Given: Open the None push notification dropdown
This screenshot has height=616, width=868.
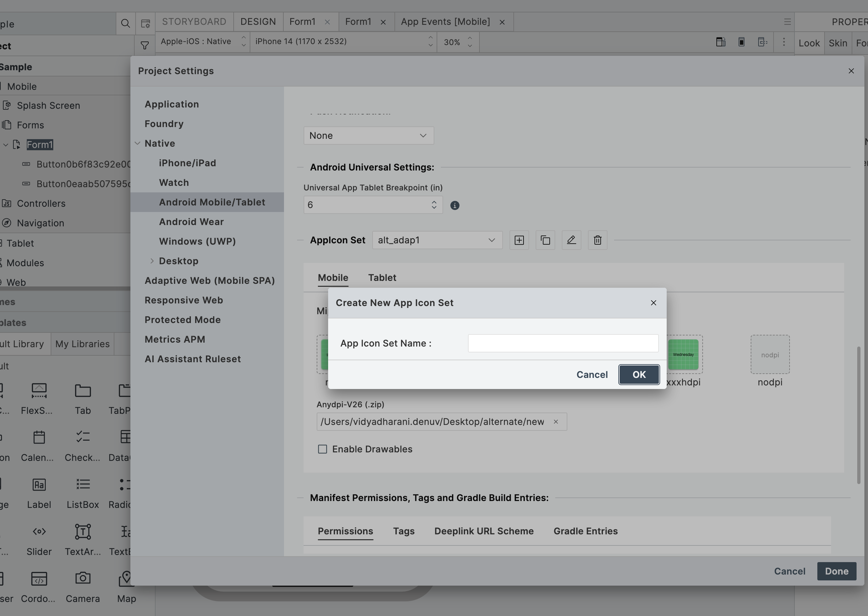Looking at the screenshot, I should [369, 136].
